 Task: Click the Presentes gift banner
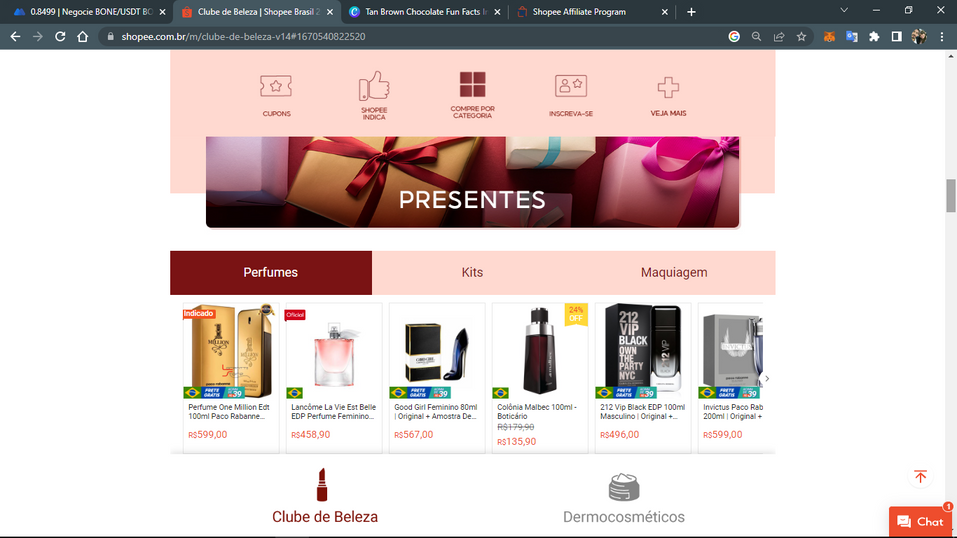click(472, 183)
